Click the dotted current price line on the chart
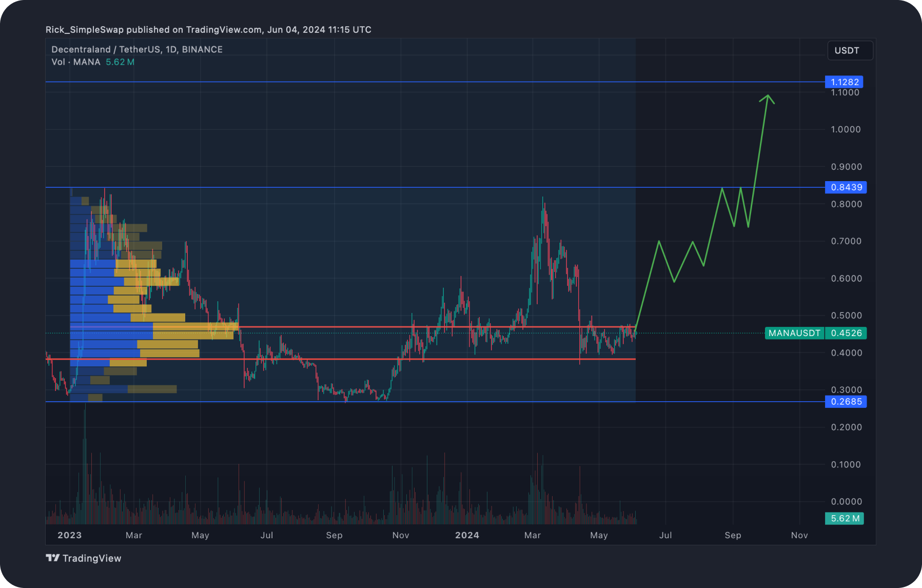Image resolution: width=922 pixels, height=588 pixels. pos(359,332)
